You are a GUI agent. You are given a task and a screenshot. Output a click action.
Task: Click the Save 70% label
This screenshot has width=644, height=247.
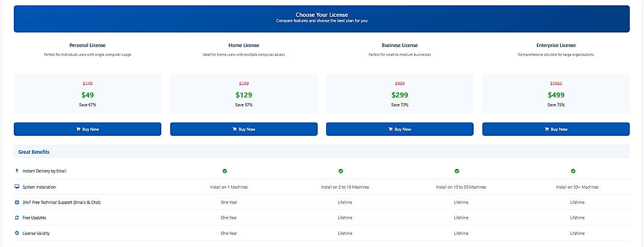(x=400, y=105)
